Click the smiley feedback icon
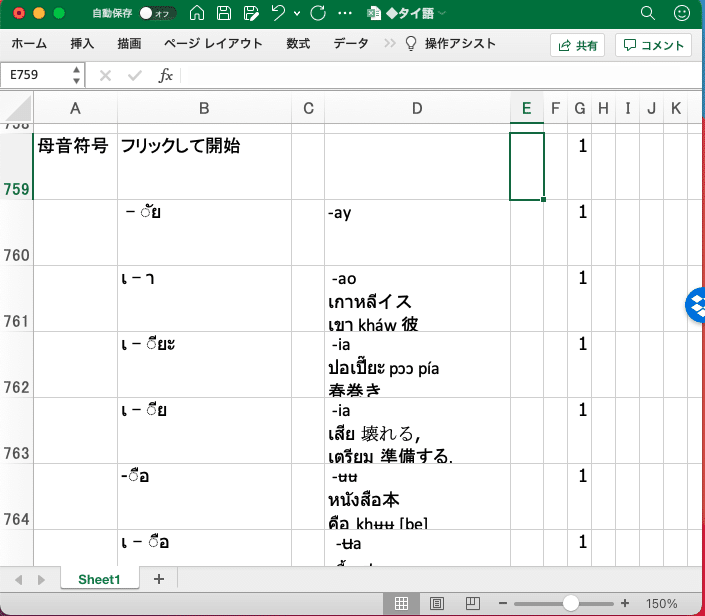 (682, 13)
